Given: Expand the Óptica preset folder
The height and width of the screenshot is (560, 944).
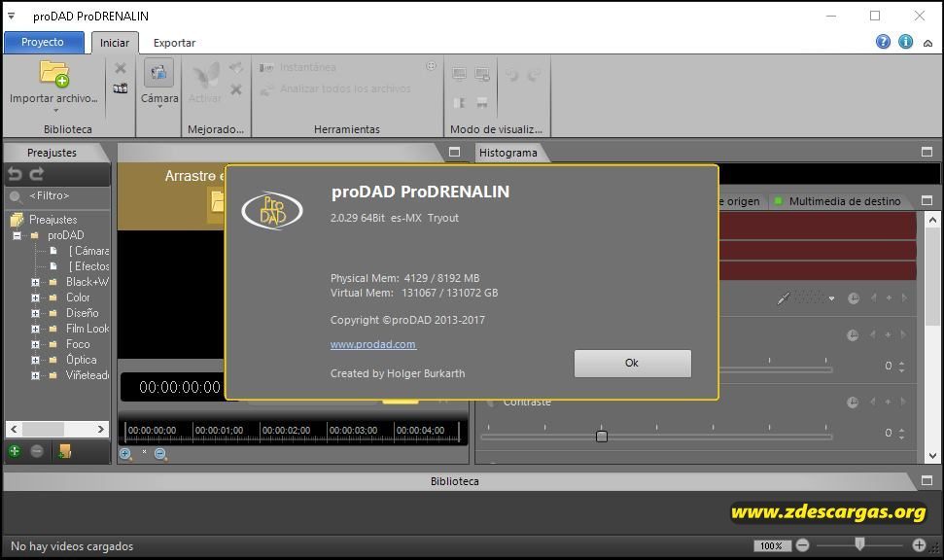Looking at the screenshot, I should (x=35, y=360).
